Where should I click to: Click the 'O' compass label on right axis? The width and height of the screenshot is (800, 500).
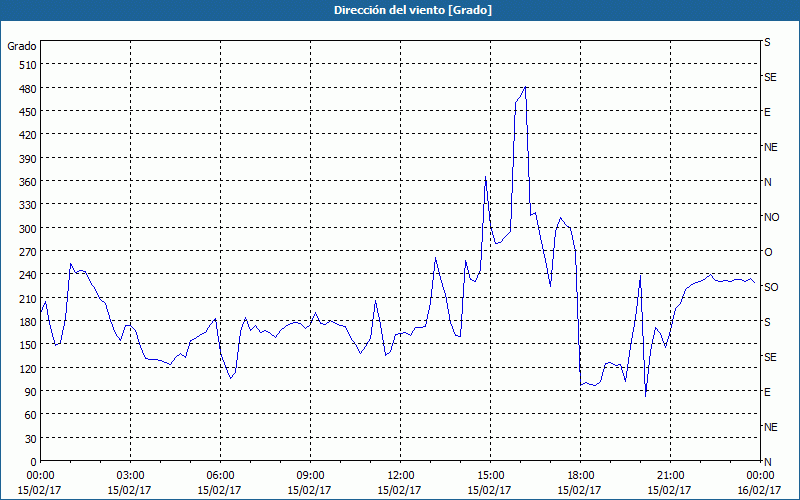pos(768,252)
